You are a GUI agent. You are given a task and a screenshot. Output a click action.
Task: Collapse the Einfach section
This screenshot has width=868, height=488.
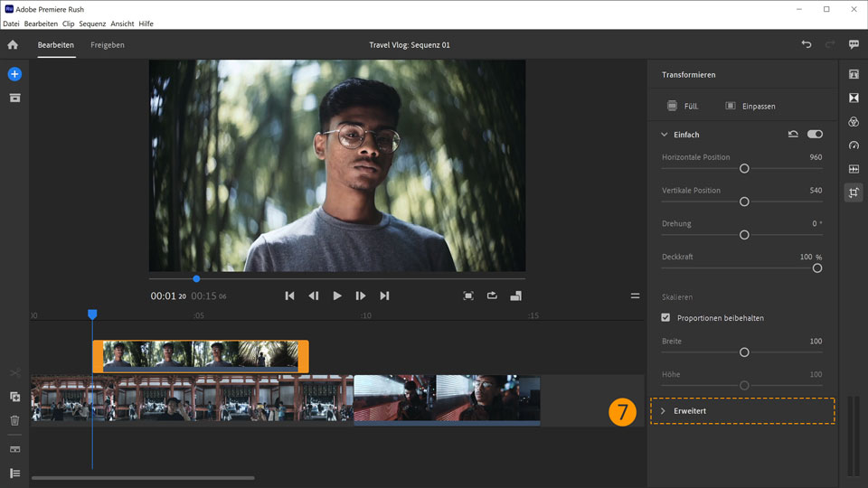click(665, 135)
